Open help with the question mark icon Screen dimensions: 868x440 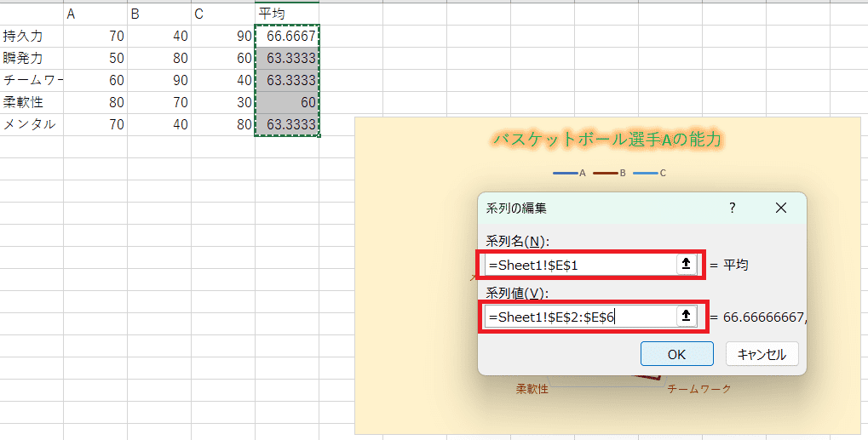pos(733,208)
